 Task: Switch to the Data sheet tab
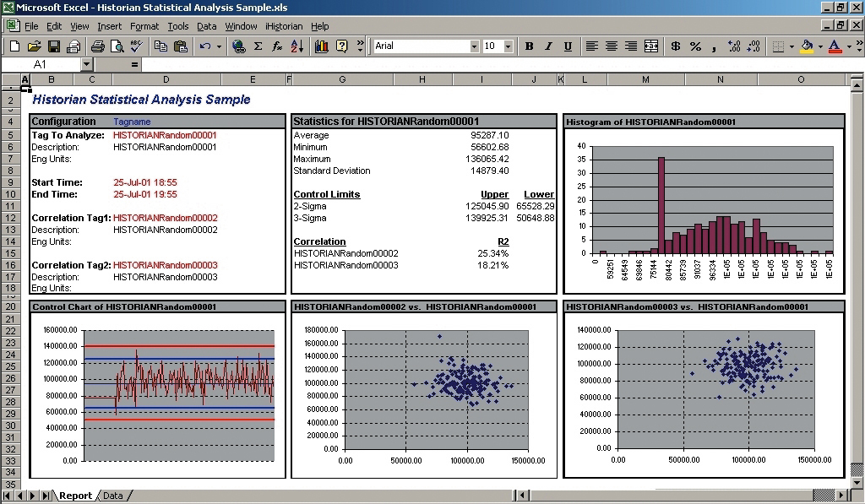[x=113, y=496]
